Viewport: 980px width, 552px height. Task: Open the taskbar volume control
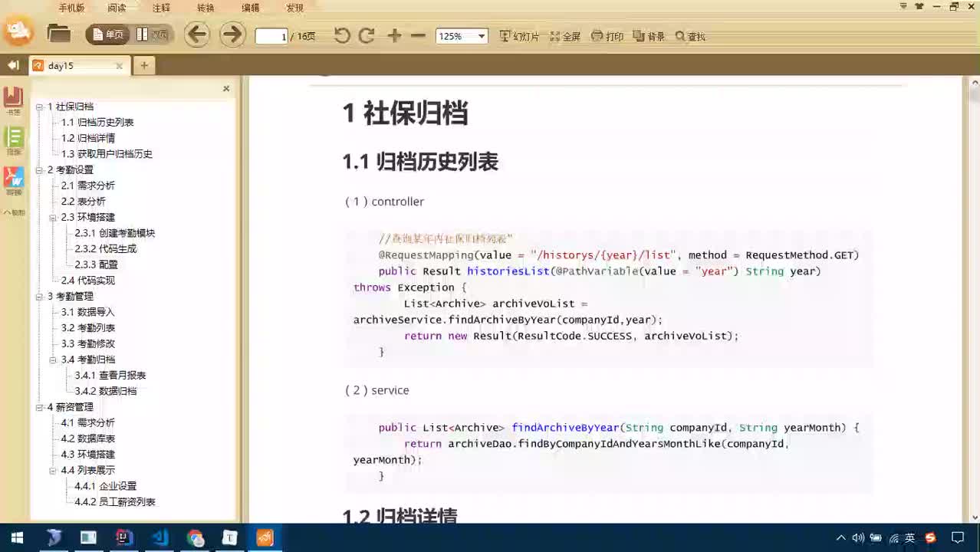click(x=858, y=538)
